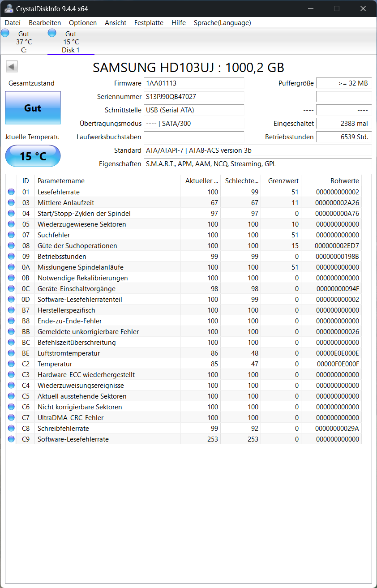Click status orb for Nicht korrigierbare Sektoren
Image resolution: width=377 pixels, height=588 pixels.
(x=11, y=407)
